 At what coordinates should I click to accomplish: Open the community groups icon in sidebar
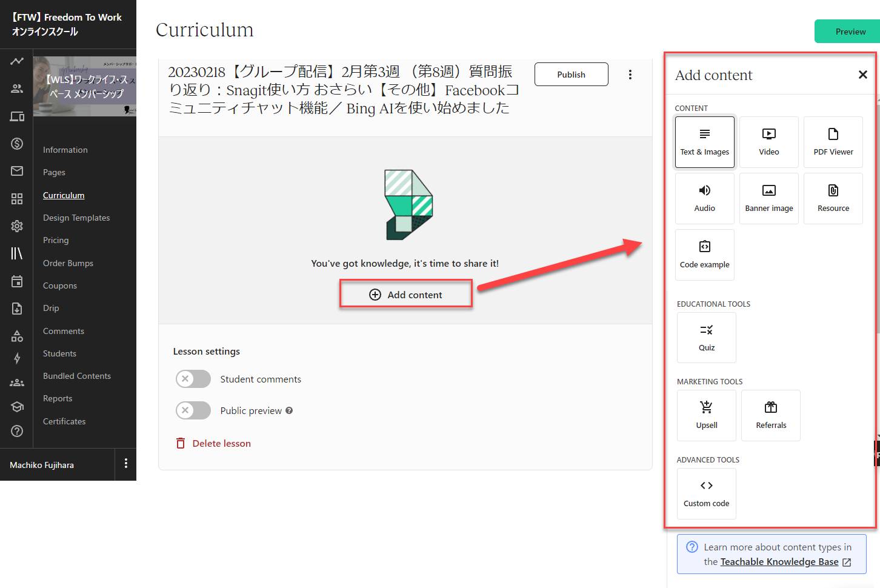pos(17,383)
